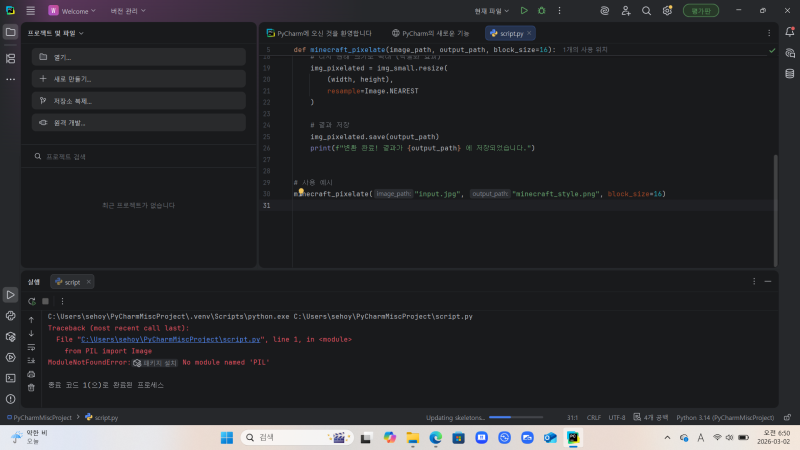Click 원격 개발... remote development button

point(139,123)
